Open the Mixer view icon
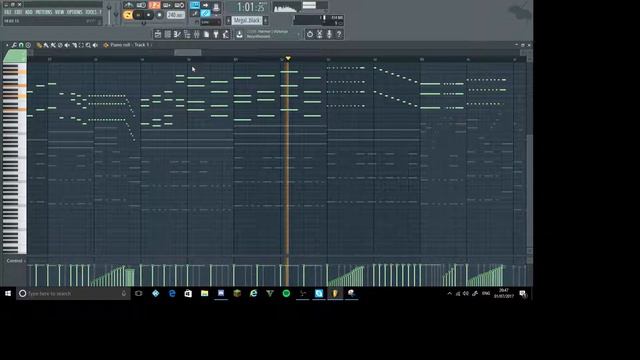 (x=197, y=34)
